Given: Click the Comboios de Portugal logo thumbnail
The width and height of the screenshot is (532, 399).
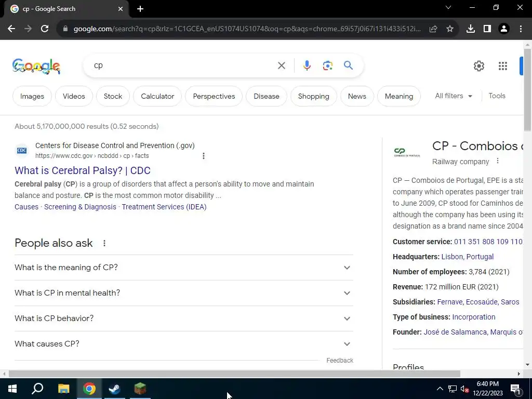Looking at the screenshot, I should [x=407, y=152].
